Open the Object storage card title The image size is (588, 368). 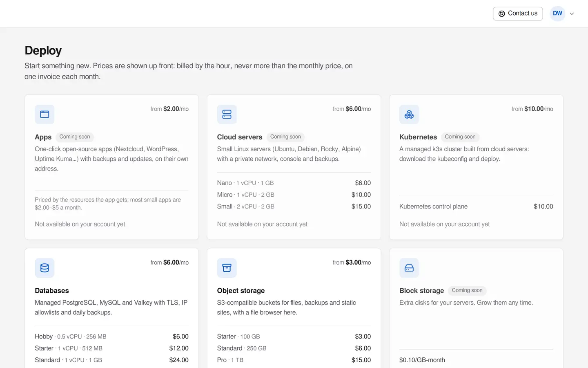(241, 291)
